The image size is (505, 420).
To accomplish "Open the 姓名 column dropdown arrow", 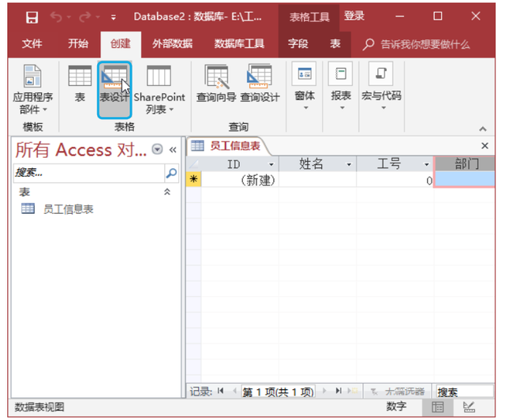I will point(349,165).
